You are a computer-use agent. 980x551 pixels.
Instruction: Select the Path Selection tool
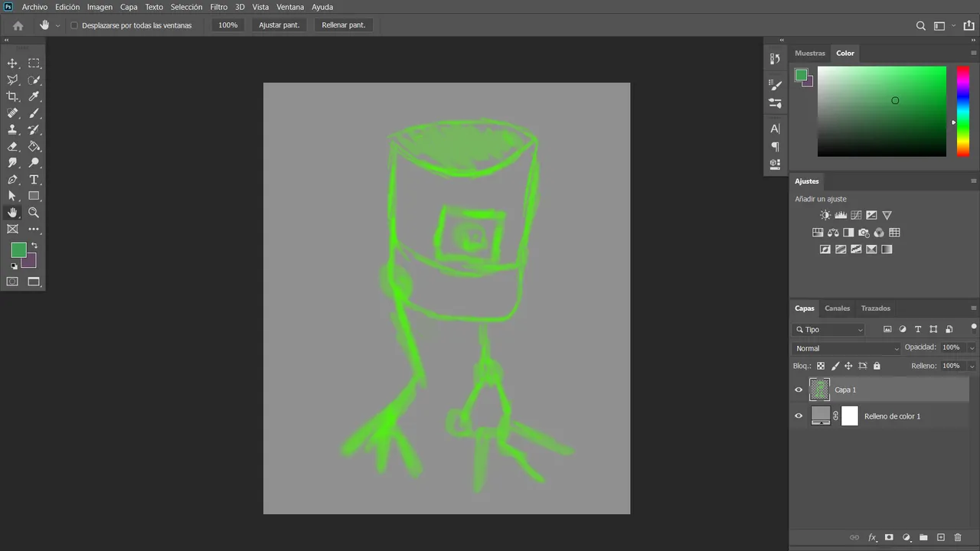pos(12,196)
